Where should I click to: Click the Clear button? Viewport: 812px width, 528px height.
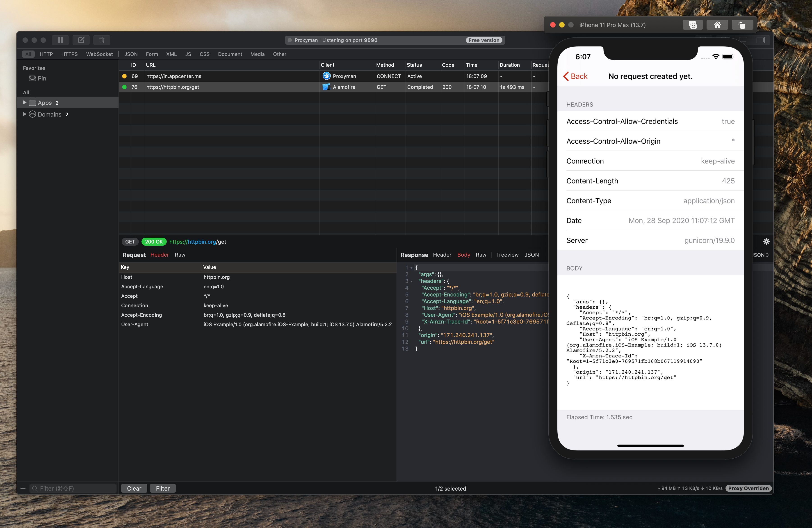click(x=134, y=488)
